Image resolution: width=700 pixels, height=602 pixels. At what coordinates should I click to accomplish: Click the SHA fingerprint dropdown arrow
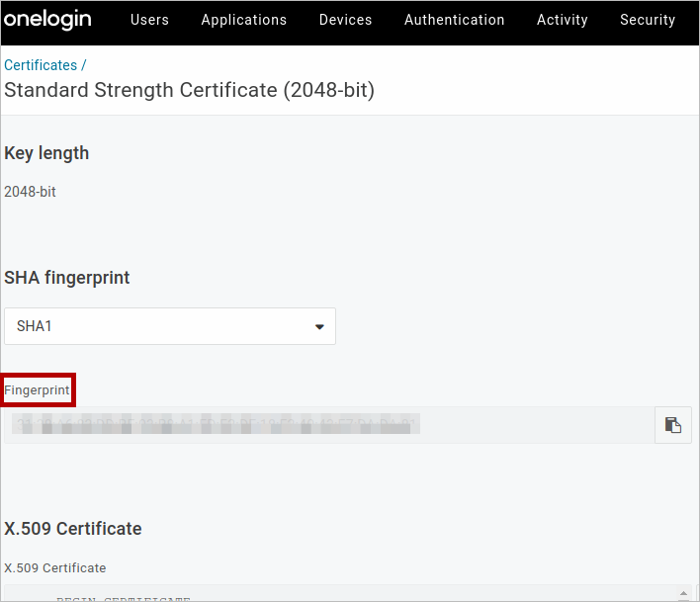pyautogui.click(x=319, y=327)
